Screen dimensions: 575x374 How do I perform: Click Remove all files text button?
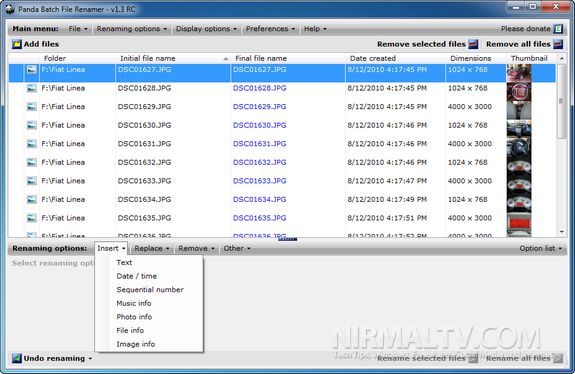click(x=518, y=44)
